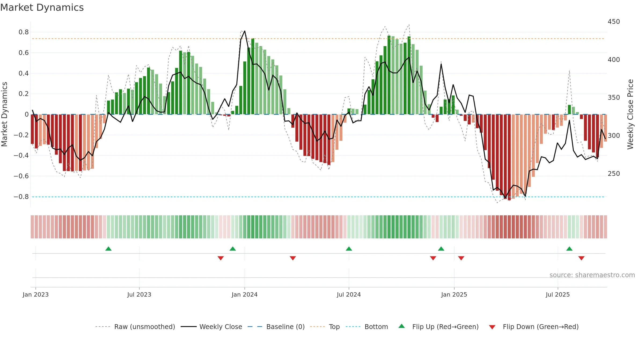Select the Flip Down marker in late 2023
Image resolution: width=644 pixels, height=362 pixels.
click(221, 258)
